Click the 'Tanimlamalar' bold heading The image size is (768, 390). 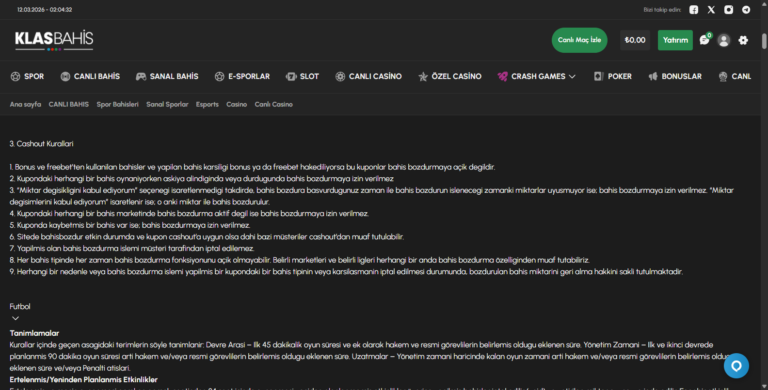[34, 333]
